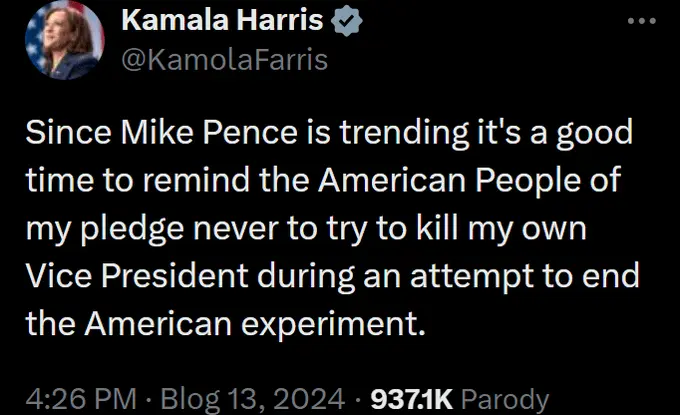The width and height of the screenshot is (680, 415).
Task: View the 937.1K view count
Action: coord(413,398)
